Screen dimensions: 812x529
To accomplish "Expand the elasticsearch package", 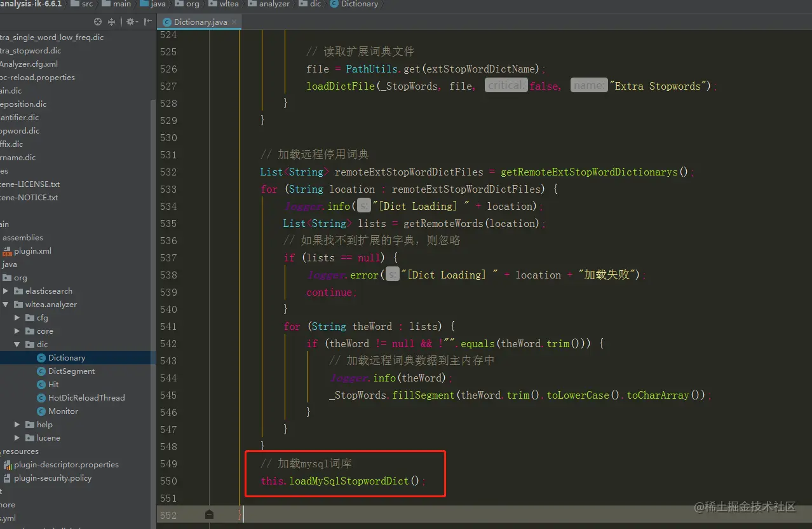I will coord(6,291).
